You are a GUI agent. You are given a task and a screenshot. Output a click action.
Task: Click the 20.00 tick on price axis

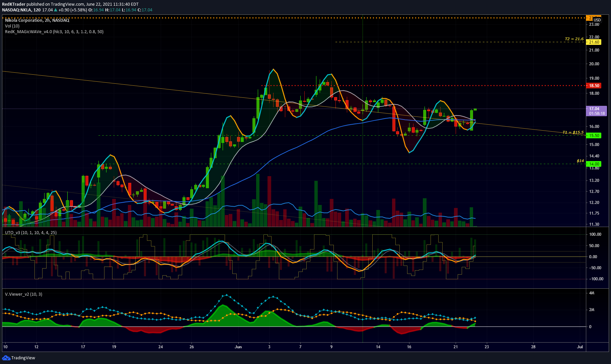point(594,64)
